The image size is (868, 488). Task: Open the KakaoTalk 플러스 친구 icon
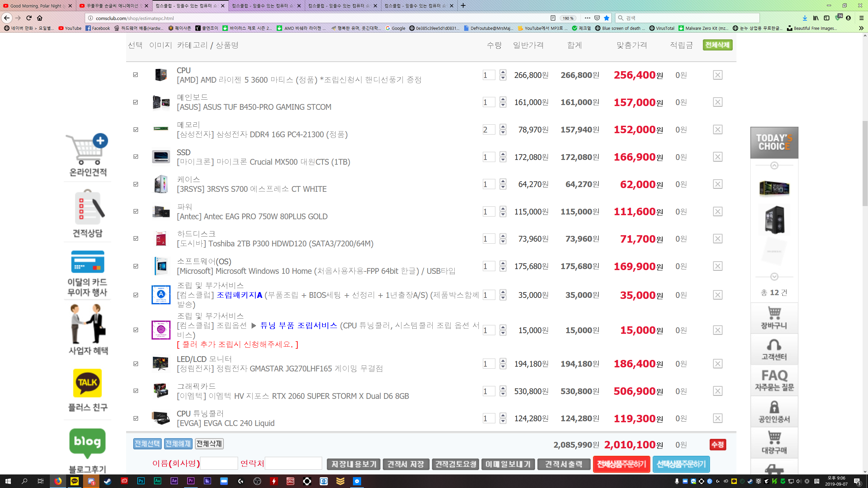pos(87,383)
